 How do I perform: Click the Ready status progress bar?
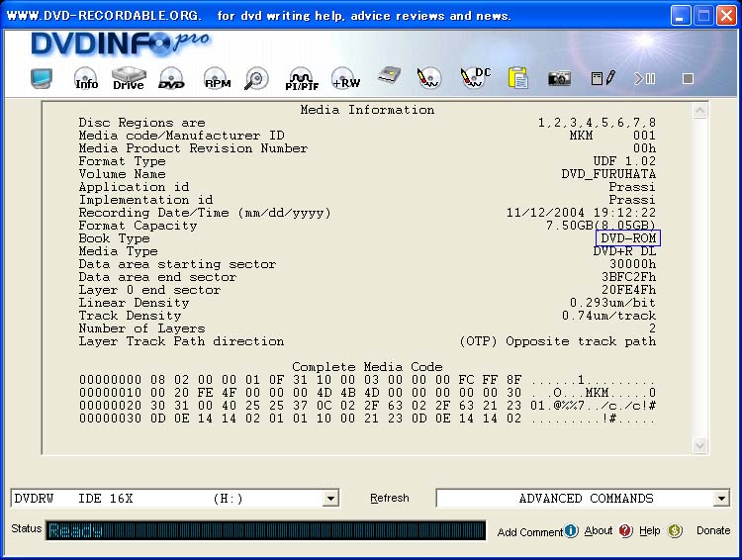(x=266, y=530)
